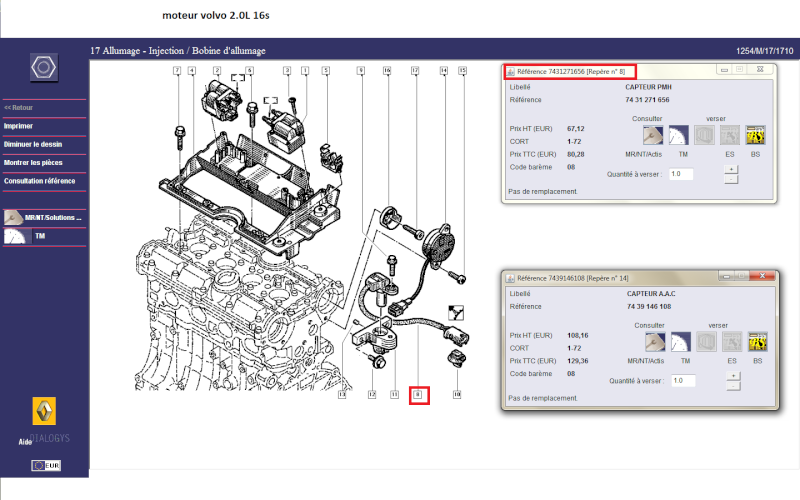The height and width of the screenshot is (500, 800).
Task: Click the reference text 74 31 271 656
Action: click(647, 100)
